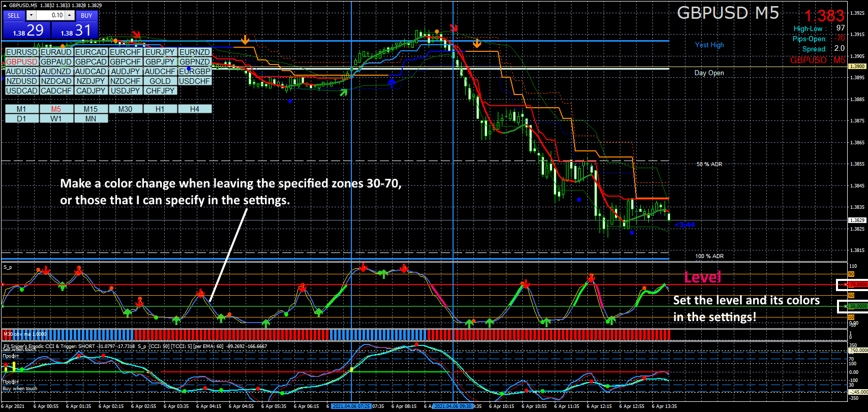Select the D1 timeframe button

coord(21,118)
